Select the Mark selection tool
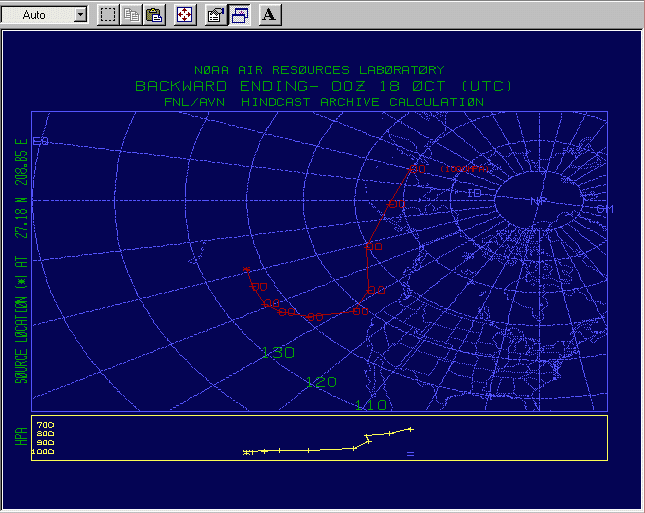The height and width of the screenshot is (513, 645). pos(108,15)
